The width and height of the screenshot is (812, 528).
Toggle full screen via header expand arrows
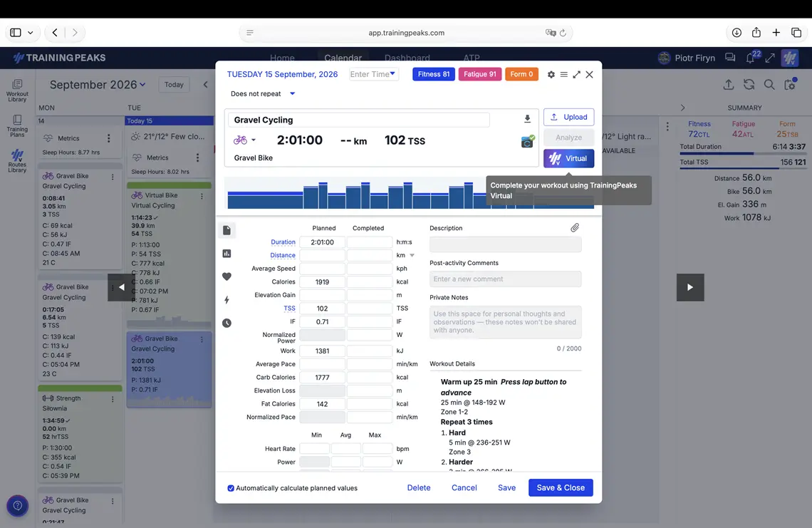point(770,58)
